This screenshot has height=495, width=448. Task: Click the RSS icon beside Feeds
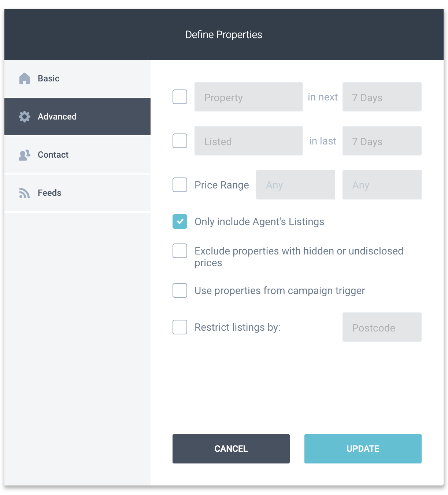(x=25, y=193)
